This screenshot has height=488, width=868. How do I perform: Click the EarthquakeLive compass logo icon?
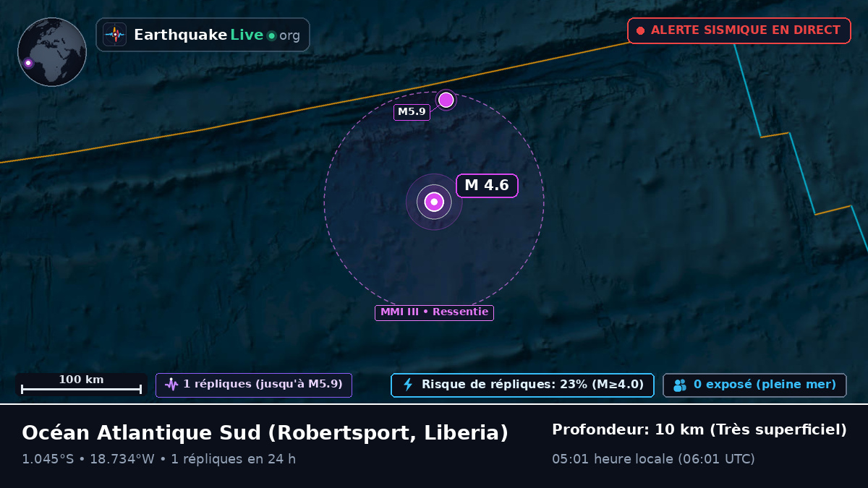115,35
